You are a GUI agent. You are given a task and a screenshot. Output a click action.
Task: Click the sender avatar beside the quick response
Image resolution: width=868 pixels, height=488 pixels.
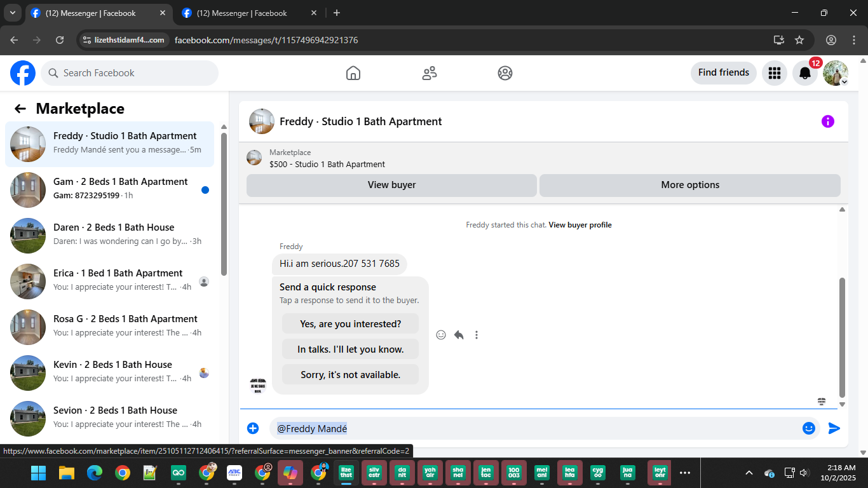coord(258,385)
